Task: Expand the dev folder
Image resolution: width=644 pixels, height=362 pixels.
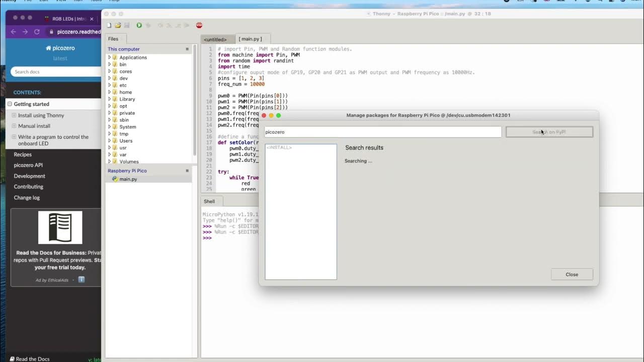Action: coord(109,78)
